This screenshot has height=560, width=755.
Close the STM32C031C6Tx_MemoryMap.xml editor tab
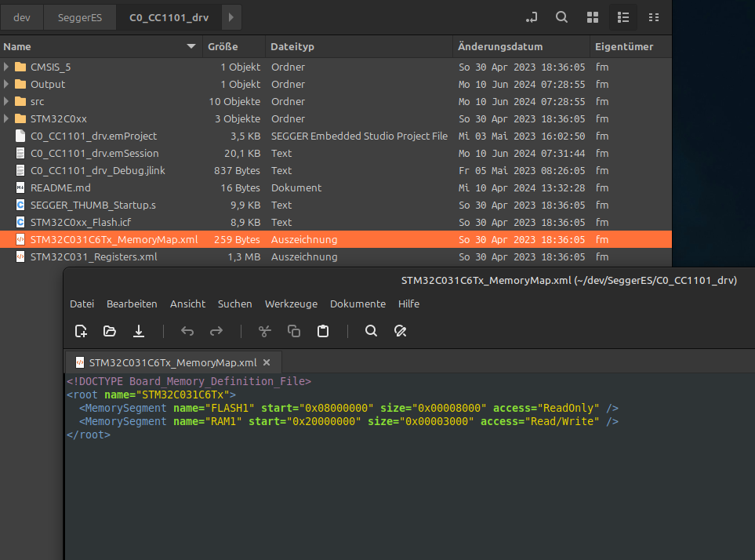click(x=267, y=362)
